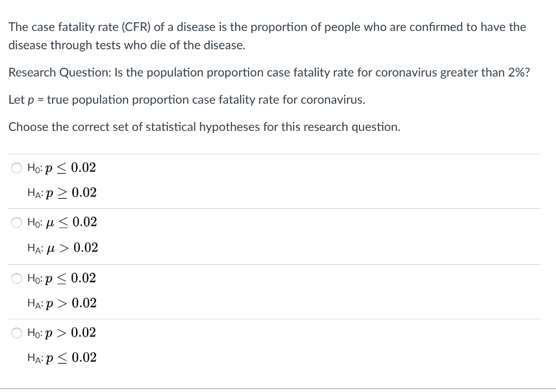Click the text Hₐ: p > 0.02 in third option
The width and height of the screenshot is (556, 392).
click(x=61, y=303)
